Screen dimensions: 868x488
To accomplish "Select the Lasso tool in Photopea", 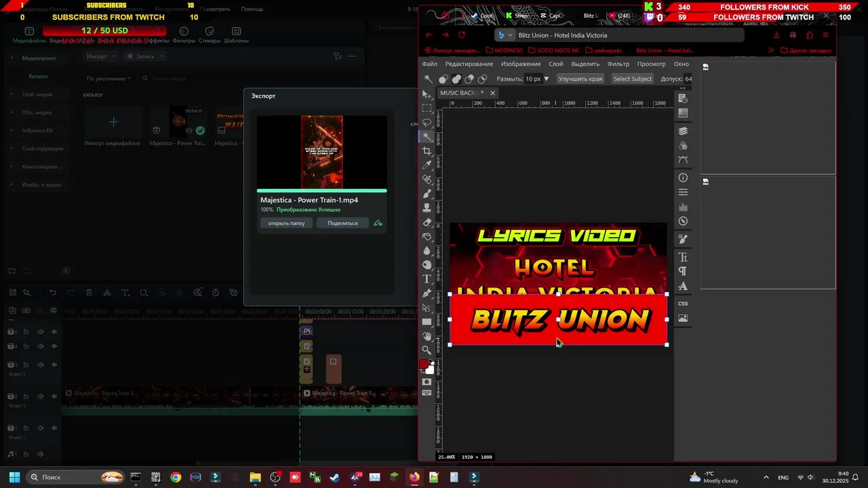I will point(427,123).
